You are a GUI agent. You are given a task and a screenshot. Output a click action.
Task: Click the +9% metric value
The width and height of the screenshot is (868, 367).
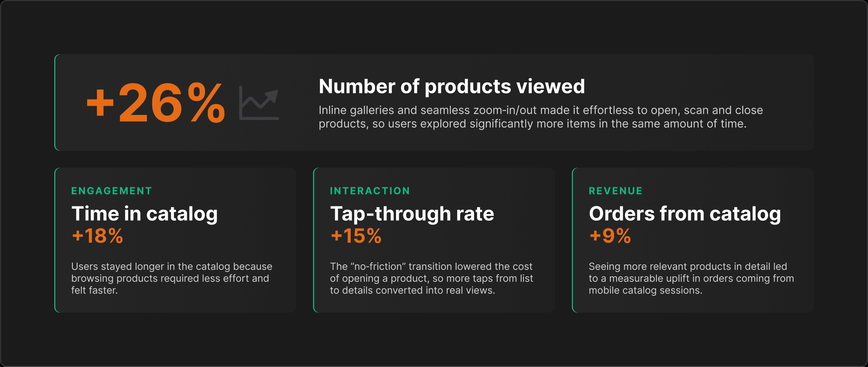tap(610, 236)
